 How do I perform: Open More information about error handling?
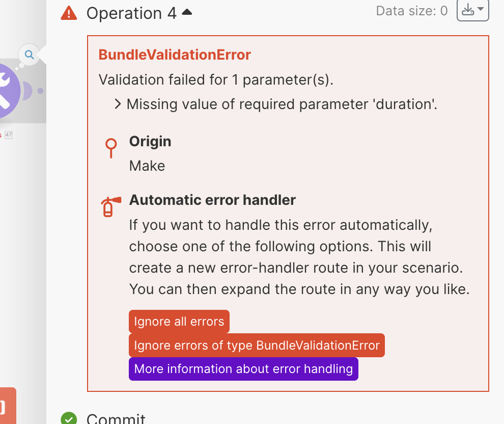(x=243, y=369)
